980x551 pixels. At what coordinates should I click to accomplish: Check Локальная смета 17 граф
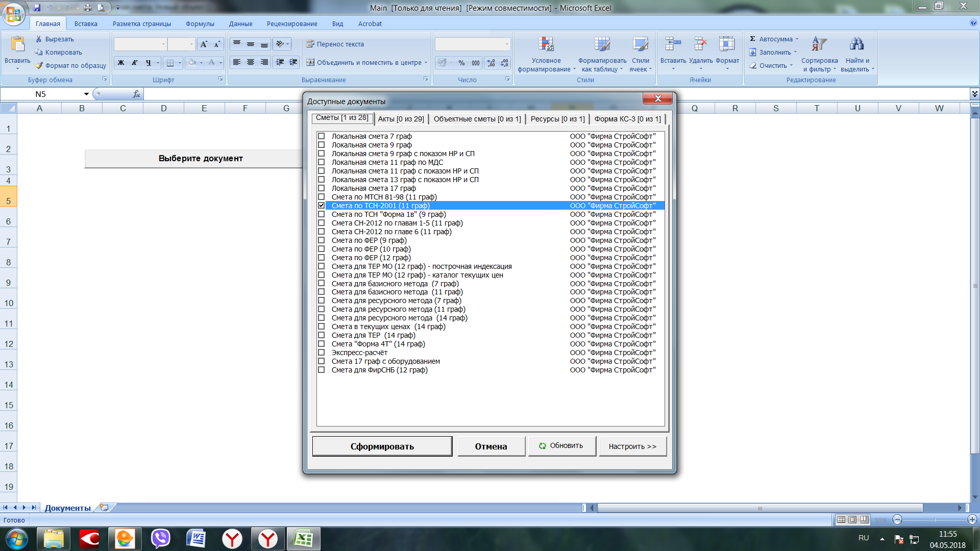point(322,188)
